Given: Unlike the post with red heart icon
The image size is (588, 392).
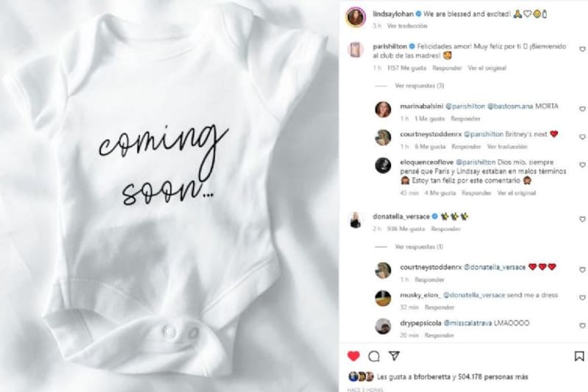Looking at the screenshot, I should point(354,356).
